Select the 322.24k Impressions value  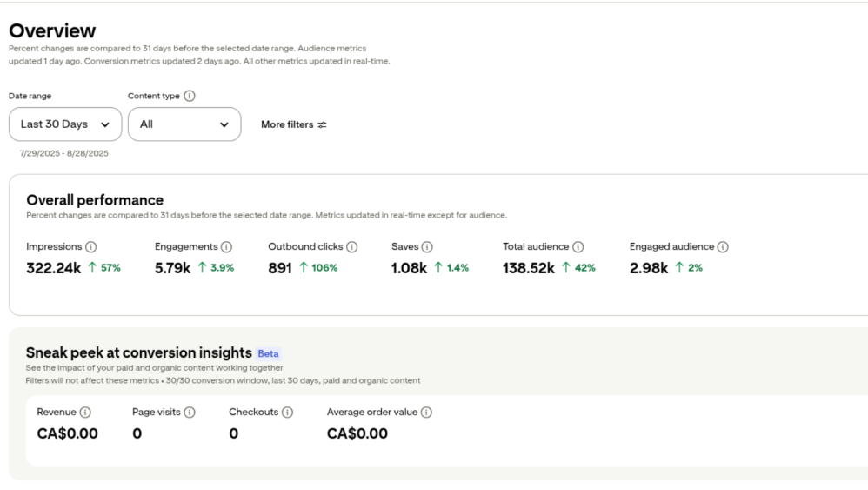(54, 268)
